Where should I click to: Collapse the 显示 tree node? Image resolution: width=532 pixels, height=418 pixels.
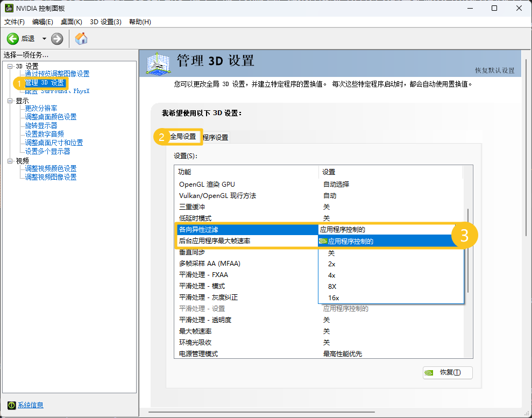point(10,101)
